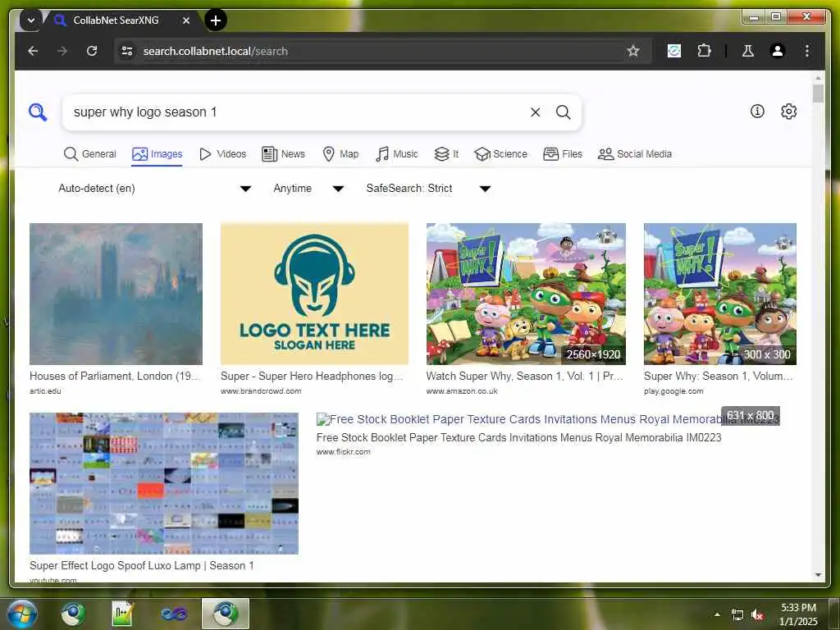Open the extensions puzzle icon
The height and width of the screenshot is (630, 840).
704,51
